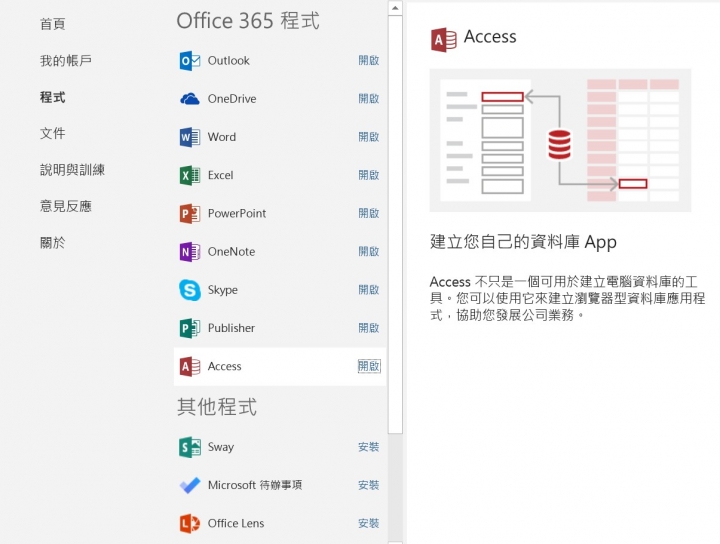
Task: Select the Access label in app list
Action: point(225,366)
